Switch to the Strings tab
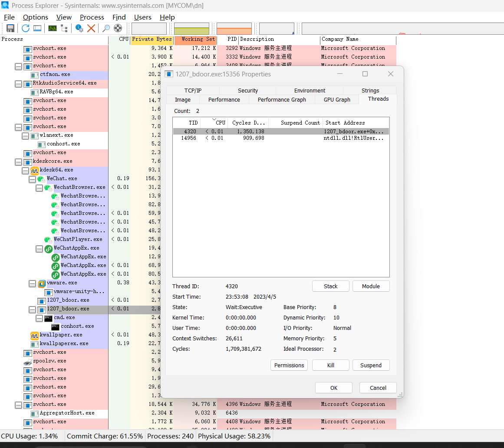The image size is (504, 448). 370,90
